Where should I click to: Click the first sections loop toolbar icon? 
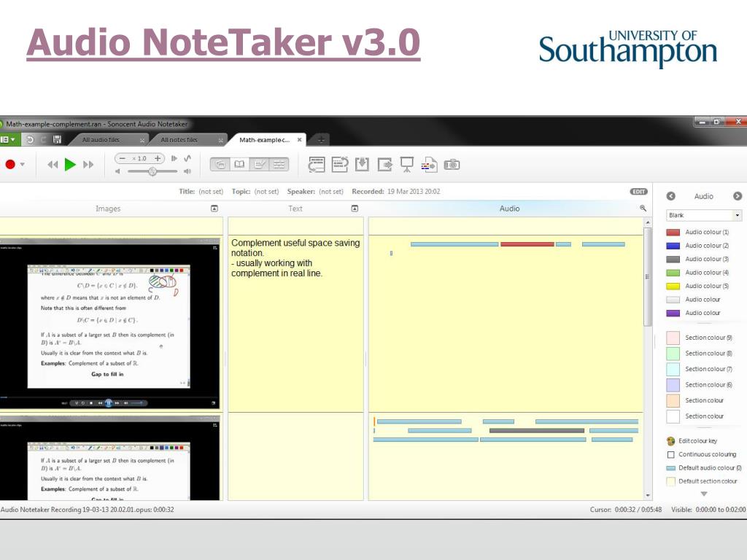317,164
